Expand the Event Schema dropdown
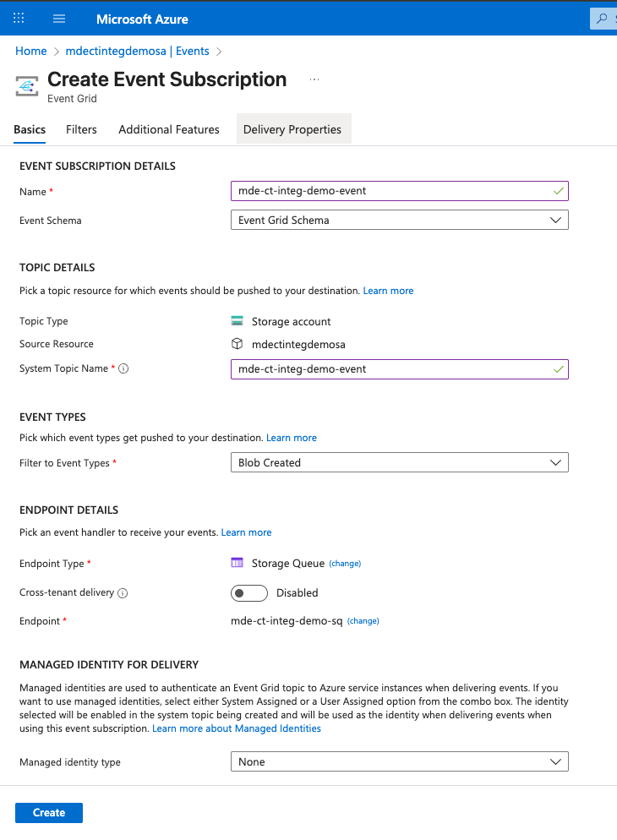617x840 pixels. (x=399, y=220)
